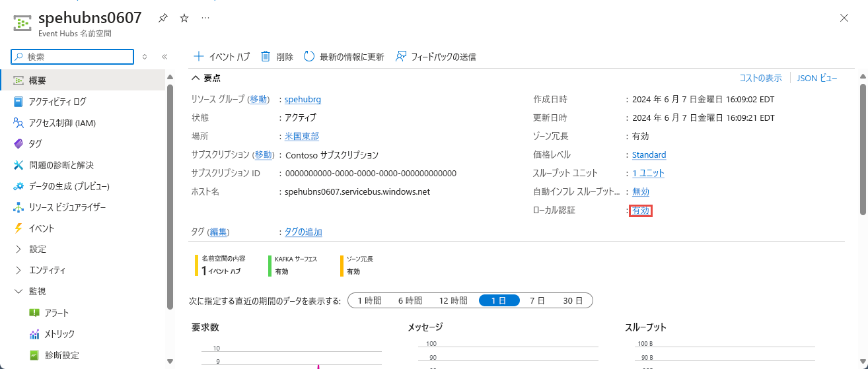This screenshot has height=369, width=868.
Task: Open the Standard pricing tier link
Action: pos(649,155)
